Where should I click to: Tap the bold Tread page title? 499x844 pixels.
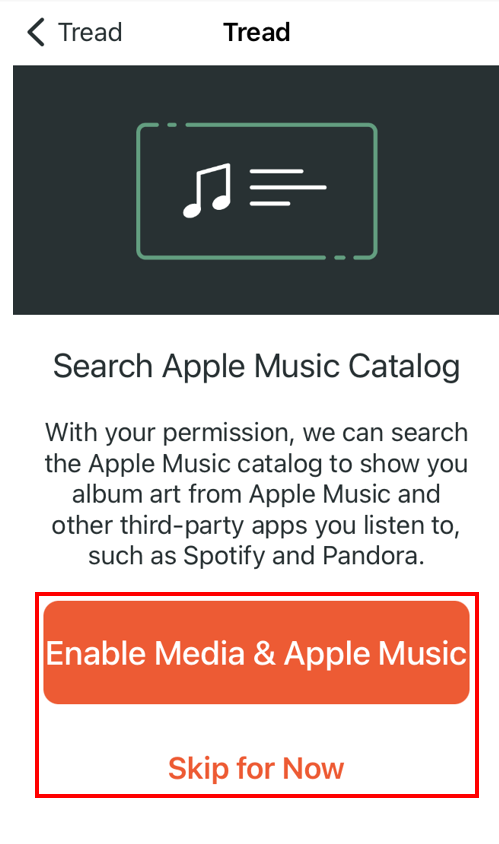tap(257, 32)
